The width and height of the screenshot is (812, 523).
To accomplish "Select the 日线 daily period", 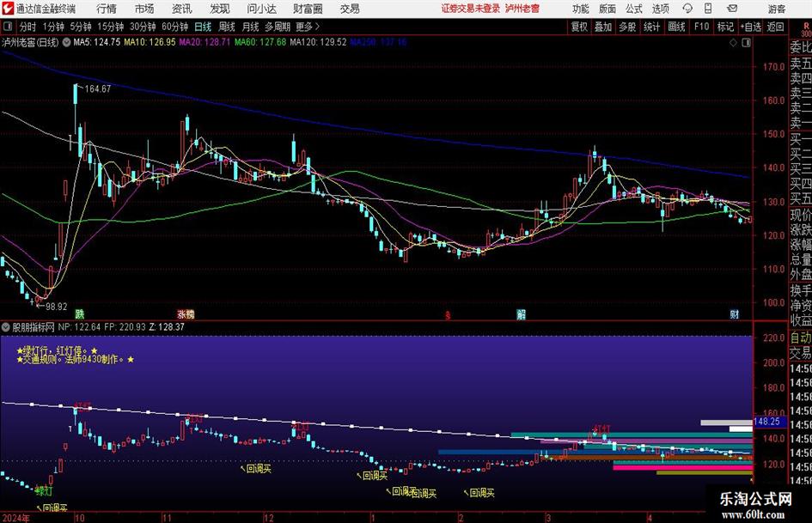I will [x=203, y=27].
